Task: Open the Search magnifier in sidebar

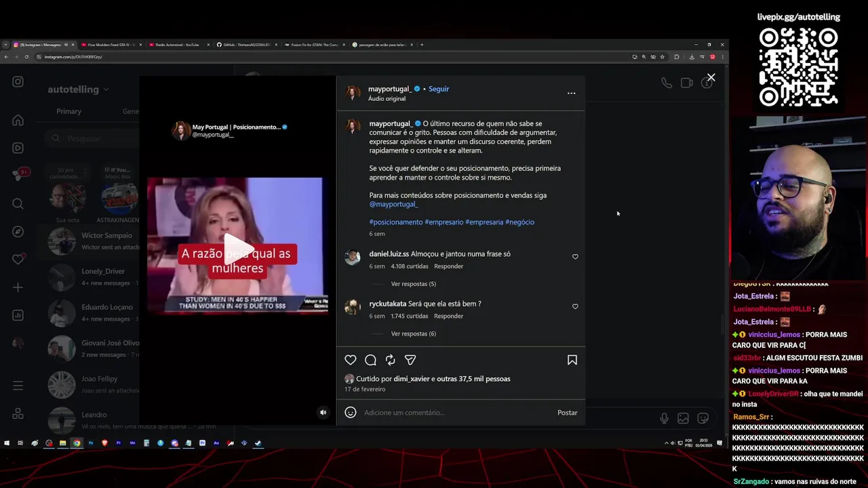Action: pos(18,204)
